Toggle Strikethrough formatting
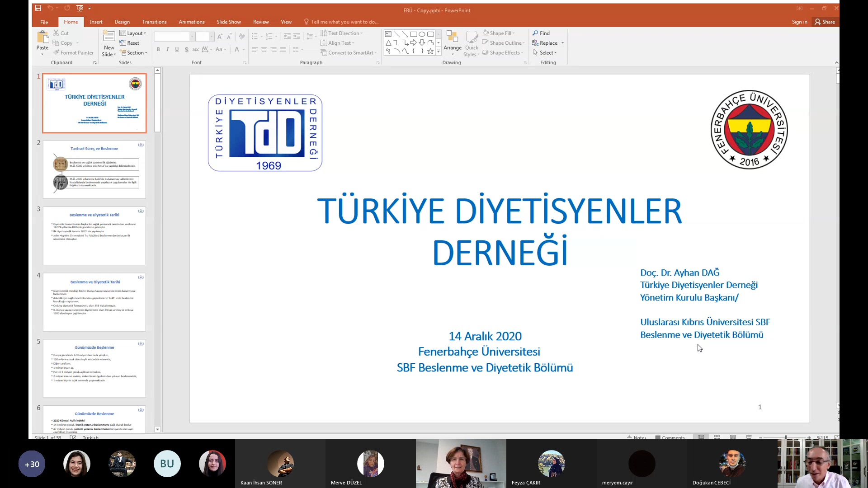Image resolution: width=868 pixels, height=488 pixels. click(196, 49)
